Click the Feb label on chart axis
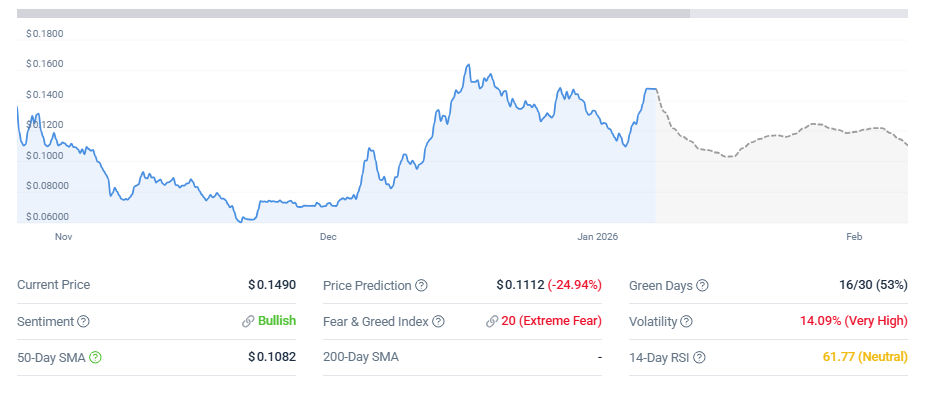Viewport: 931px width, 394px height. pyautogui.click(x=854, y=237)
